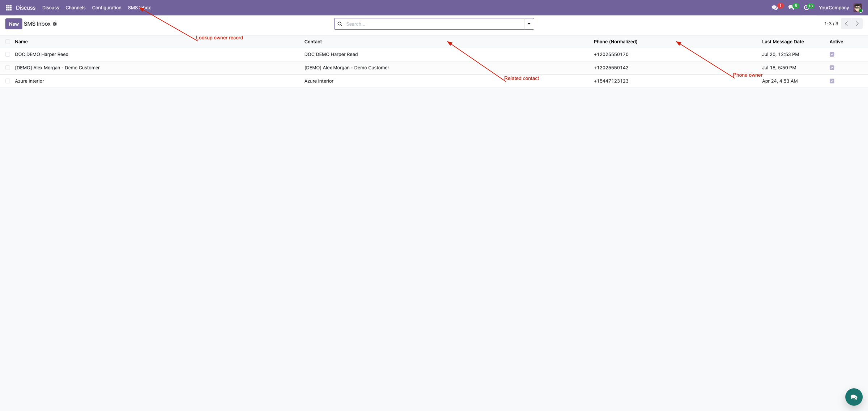Screen dimensions: 868x411
Task: Go to next page arrow
Action: [857, 24]
